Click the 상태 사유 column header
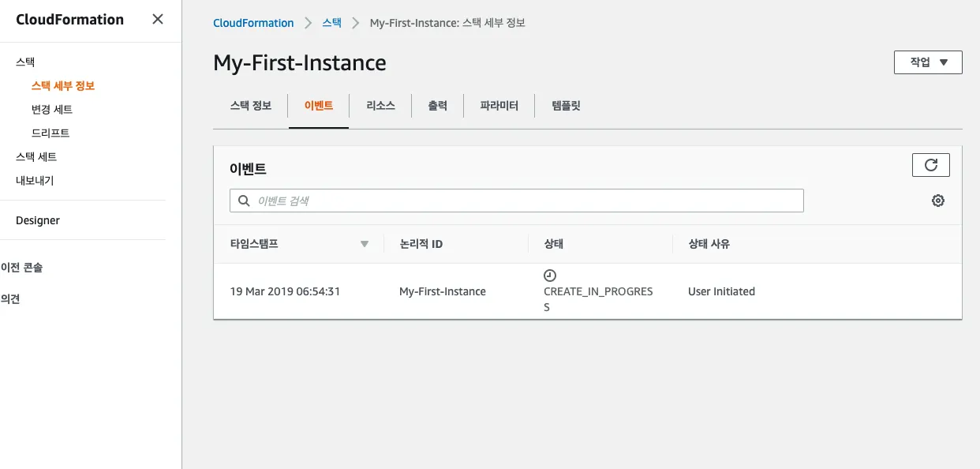The height and width of the screenshot is (469, 980). pos(709,244)
